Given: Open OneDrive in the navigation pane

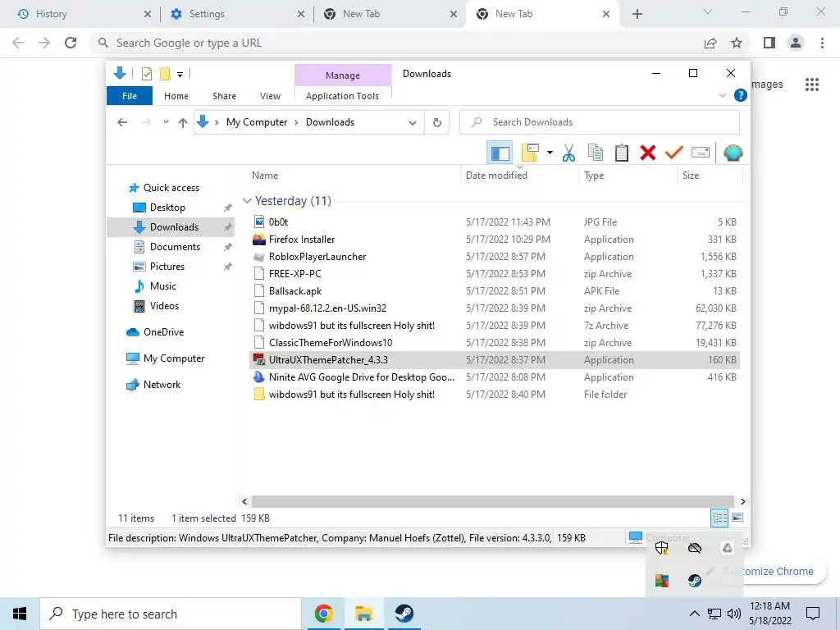Looking at the screenshot, I should [x=163, y=332].
